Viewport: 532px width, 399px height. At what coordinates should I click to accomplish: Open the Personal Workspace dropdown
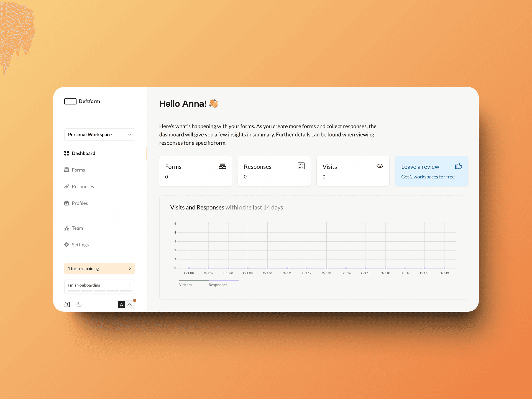coord(99,134)
